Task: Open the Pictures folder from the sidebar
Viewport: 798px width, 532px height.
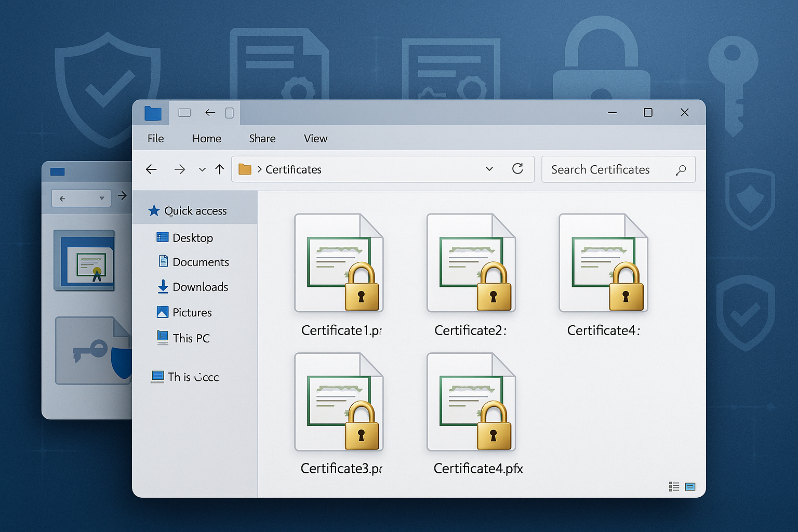Action: pos(191,312)
